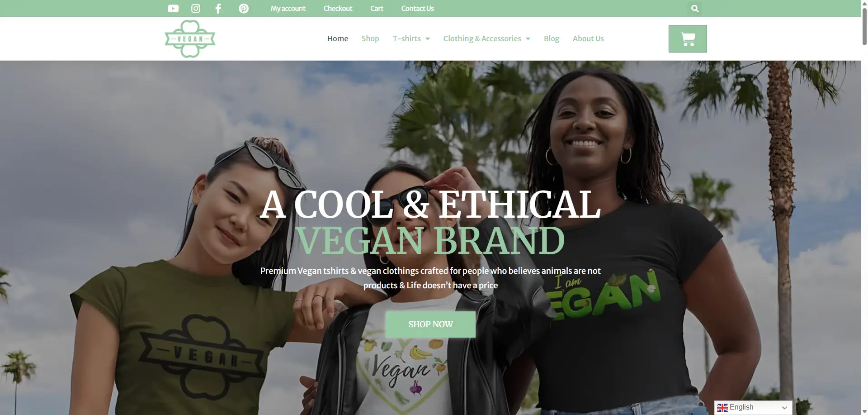Click the SHOP NOW button
This screenshot has height=415, width=868.
(430, 324)
